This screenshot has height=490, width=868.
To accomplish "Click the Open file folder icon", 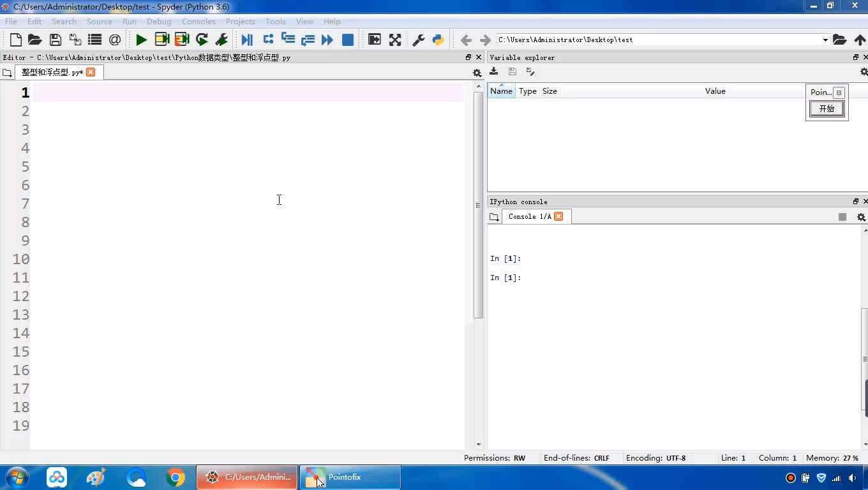I will [35, 40].
